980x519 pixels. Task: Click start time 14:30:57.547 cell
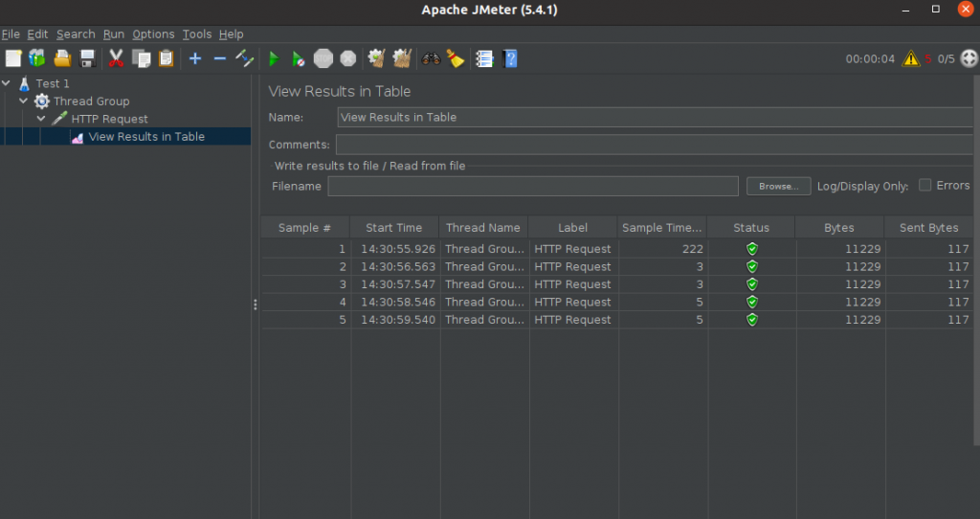click(x=395, y=283)
